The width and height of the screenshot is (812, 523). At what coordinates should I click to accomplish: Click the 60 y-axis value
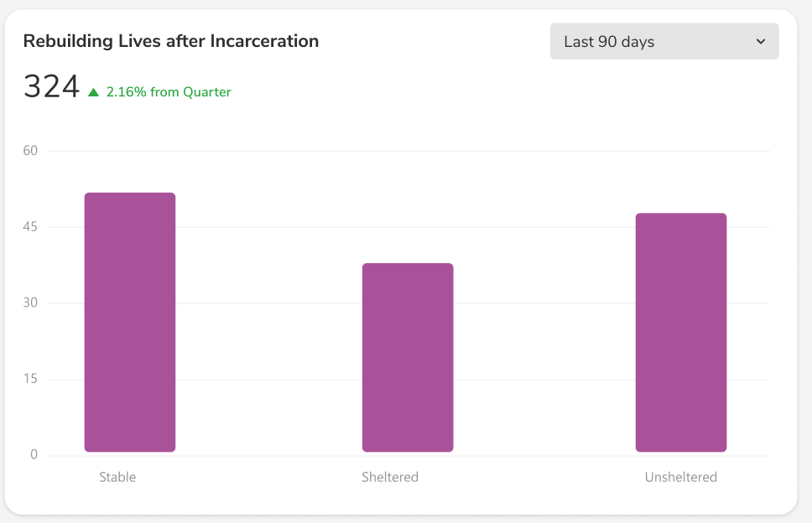click(30, 151)
